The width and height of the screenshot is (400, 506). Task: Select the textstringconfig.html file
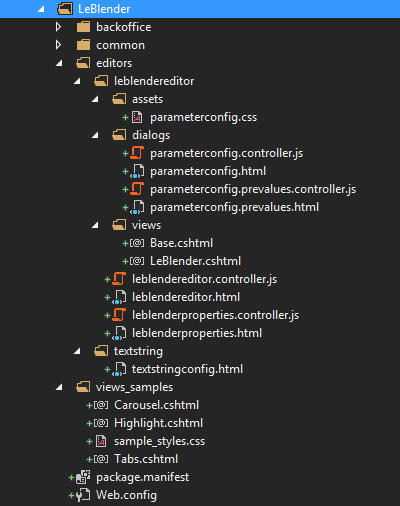click(x=187, y=369)
